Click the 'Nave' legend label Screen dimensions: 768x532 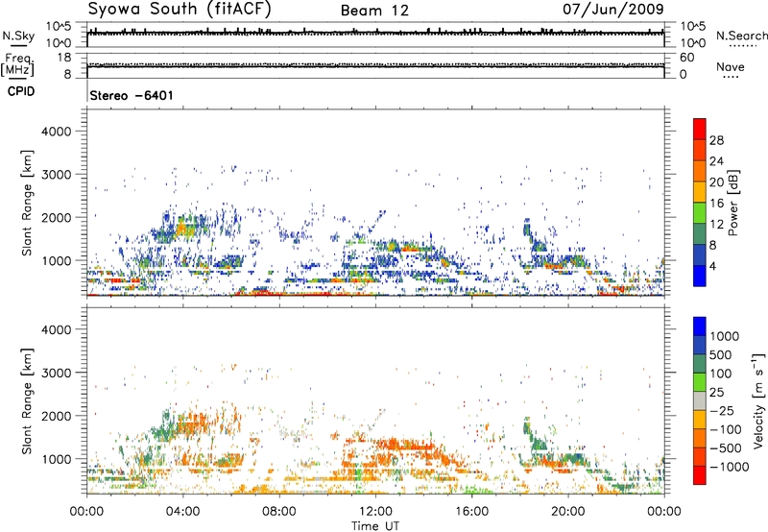click(x=731, y=66)
